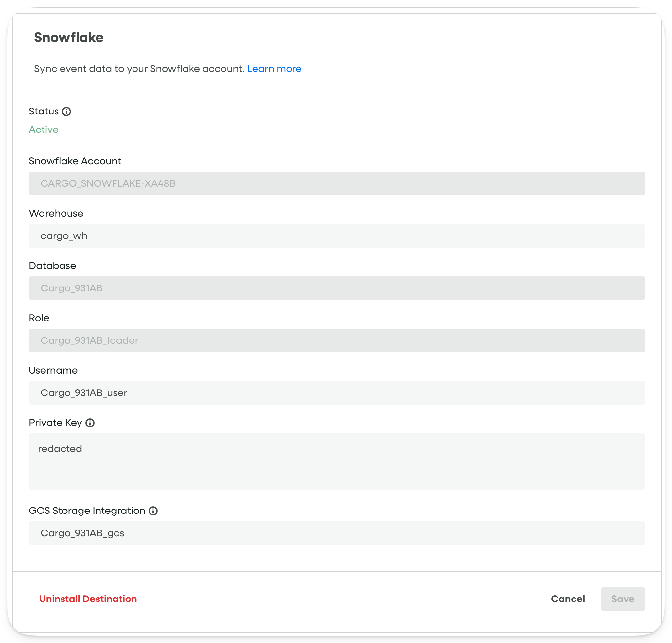
Task: Click the Username field label
Action: click(x=53, y=370)
